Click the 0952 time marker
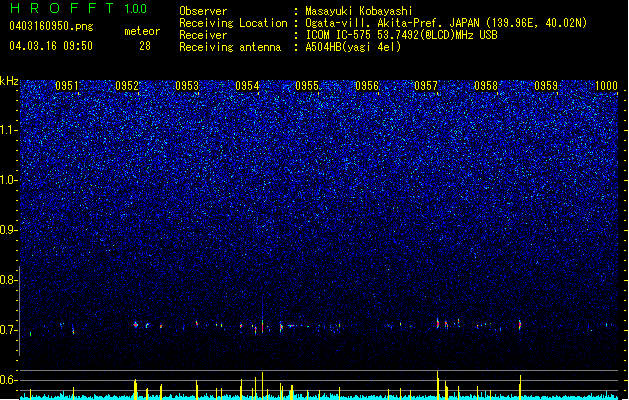629x400 pixels. (127, 86)
